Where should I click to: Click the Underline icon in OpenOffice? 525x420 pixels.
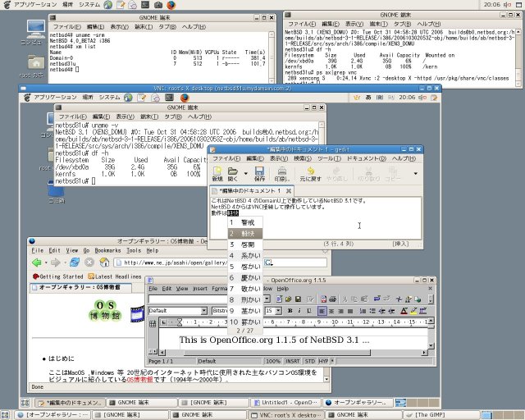[x=308, y=311]
